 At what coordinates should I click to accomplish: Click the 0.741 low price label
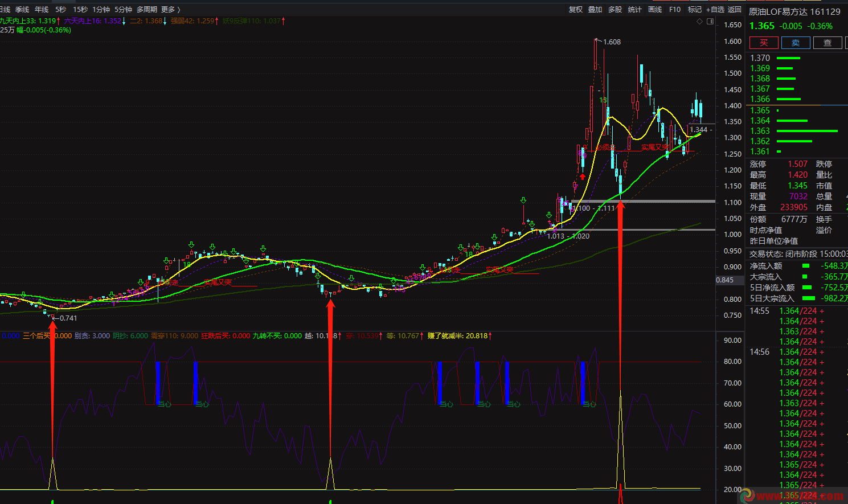point(68,318)
